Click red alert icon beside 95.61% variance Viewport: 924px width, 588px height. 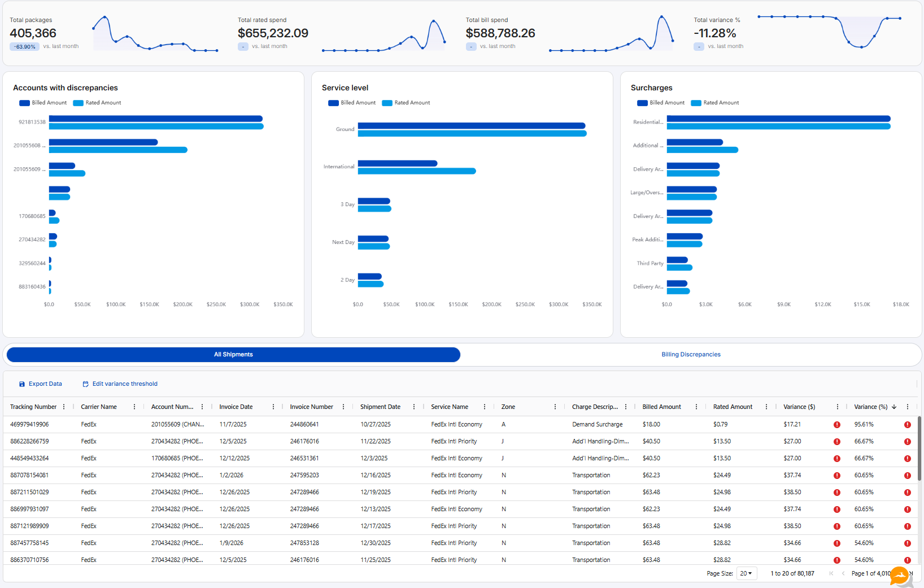[908, 425]
